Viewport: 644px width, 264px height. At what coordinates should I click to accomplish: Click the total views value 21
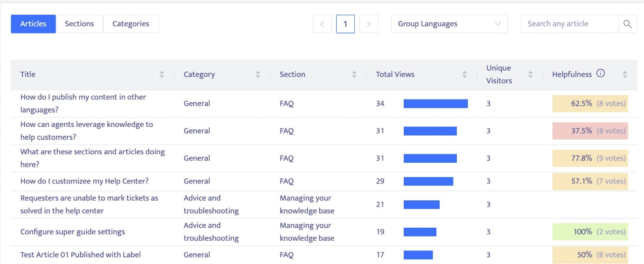click(x=380, y=204)
